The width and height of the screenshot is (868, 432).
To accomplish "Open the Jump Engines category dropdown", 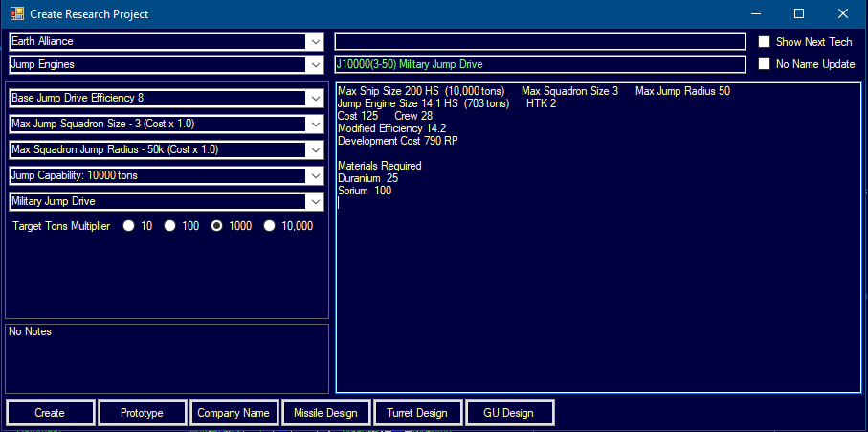I will pos(316,65).
